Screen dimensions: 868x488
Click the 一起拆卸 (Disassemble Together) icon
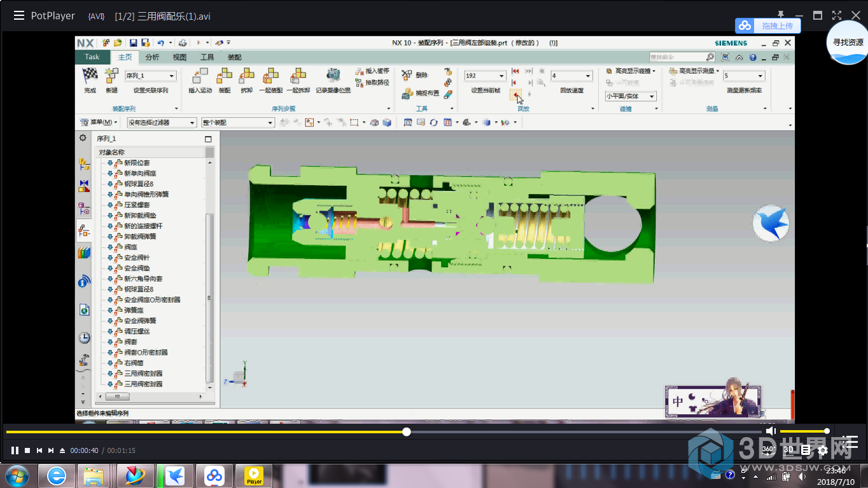(298, 76)
